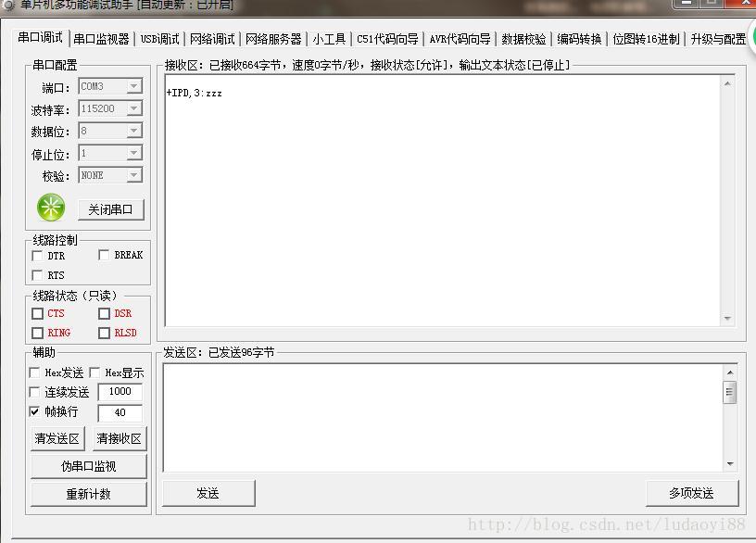Click the continuous send interval field 1000

coord(120,392)
